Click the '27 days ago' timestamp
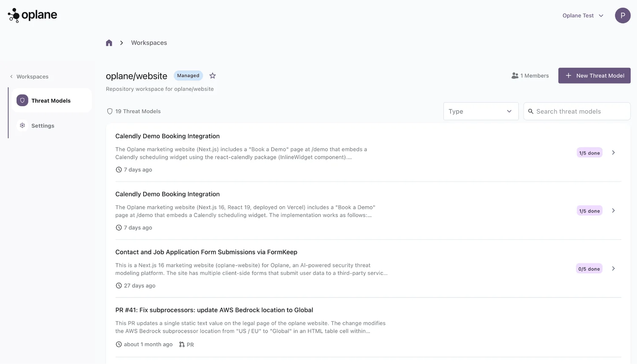This screenshot has width=637, height=364. coord(140,286)
